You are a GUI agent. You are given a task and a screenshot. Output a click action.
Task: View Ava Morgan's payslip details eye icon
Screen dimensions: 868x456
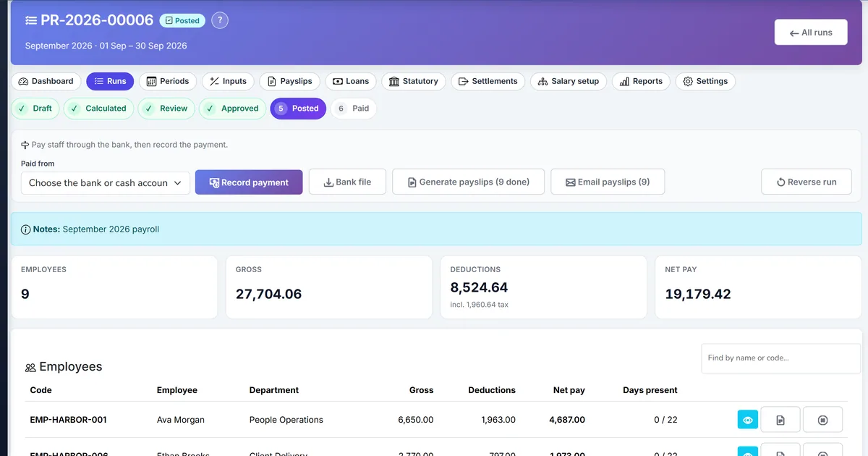[x=748, y=420]
